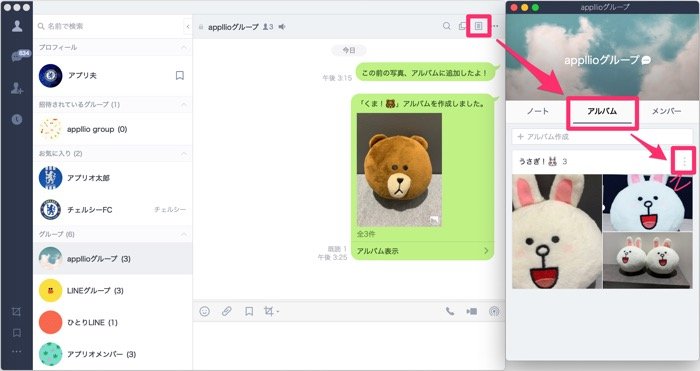Viewport: 700px width, 371px height.
Task: Open Keep from the message toolbar
Action: coord(249,311)
